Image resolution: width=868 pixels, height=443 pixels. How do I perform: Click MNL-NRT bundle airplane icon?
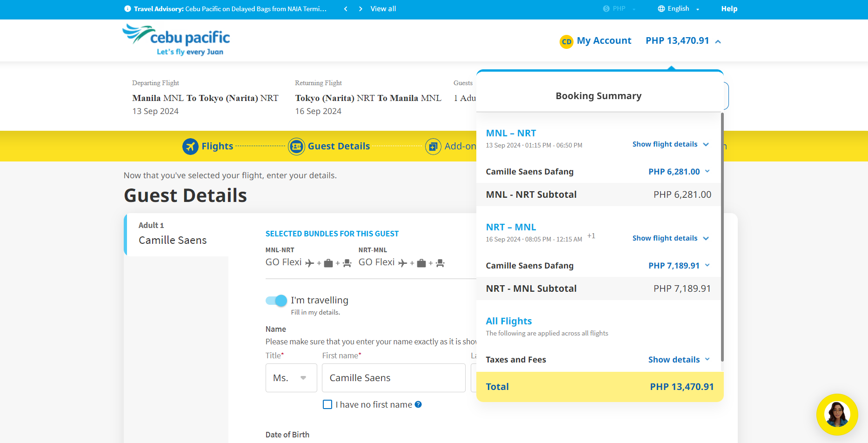(x=310, y=263)
